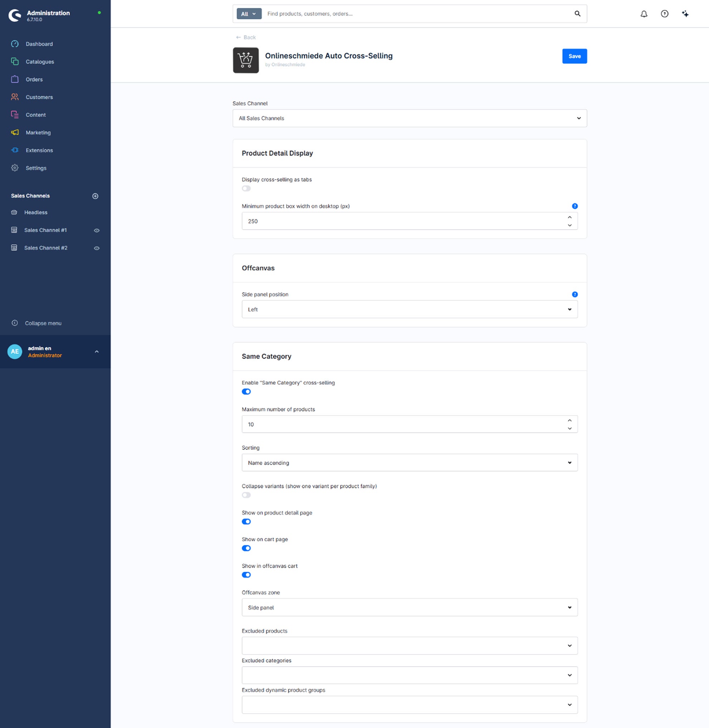Click the blue Save button

tap(575, 56)
